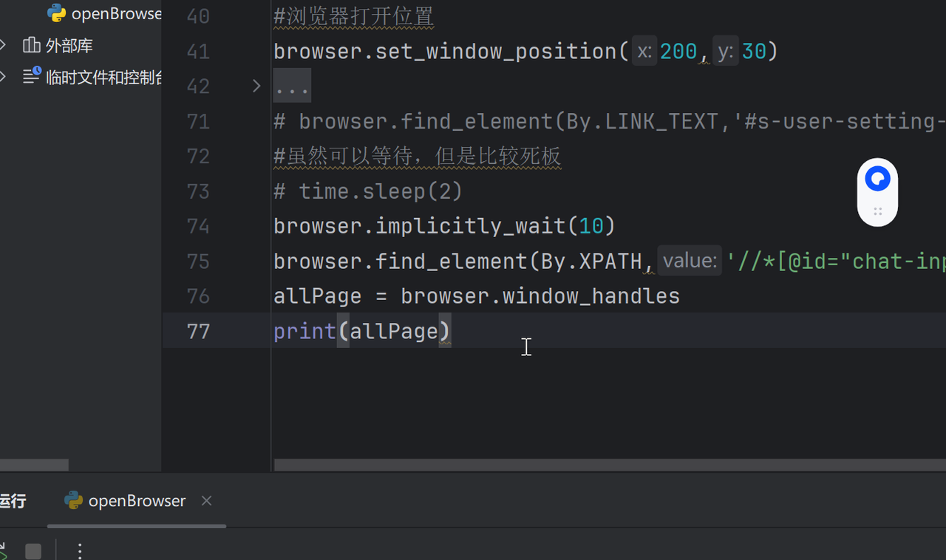The image size is (946, 560).
Task: Click the 外部库 library icon
Action: pos(32,46)
